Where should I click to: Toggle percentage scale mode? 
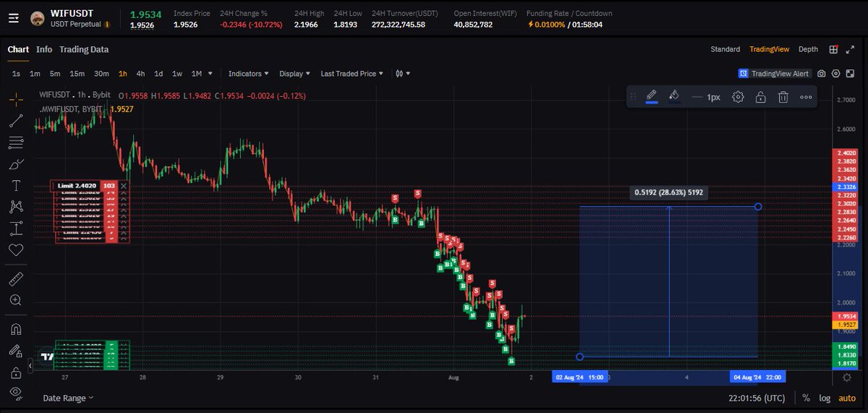[x=806, y=398]
